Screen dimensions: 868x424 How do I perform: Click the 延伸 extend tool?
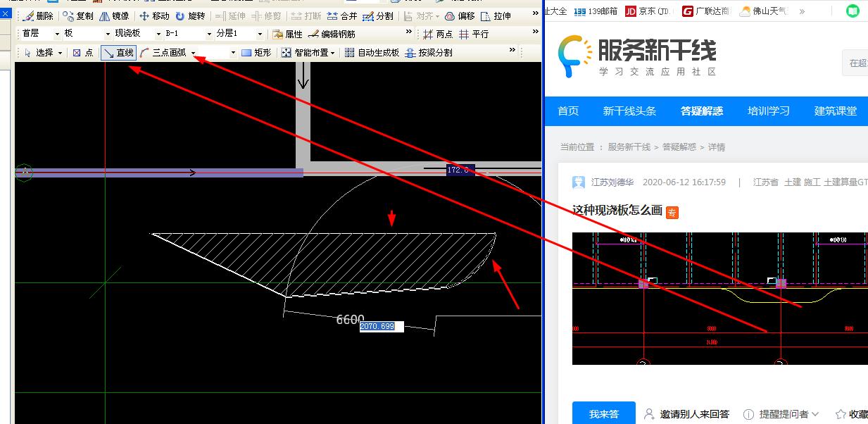(x=230, y=16)
